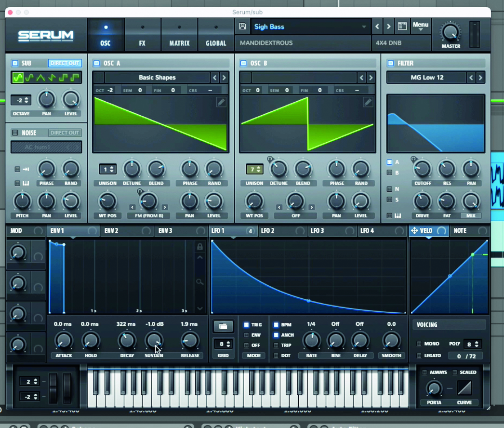Click the envelope lock icon

200,247
